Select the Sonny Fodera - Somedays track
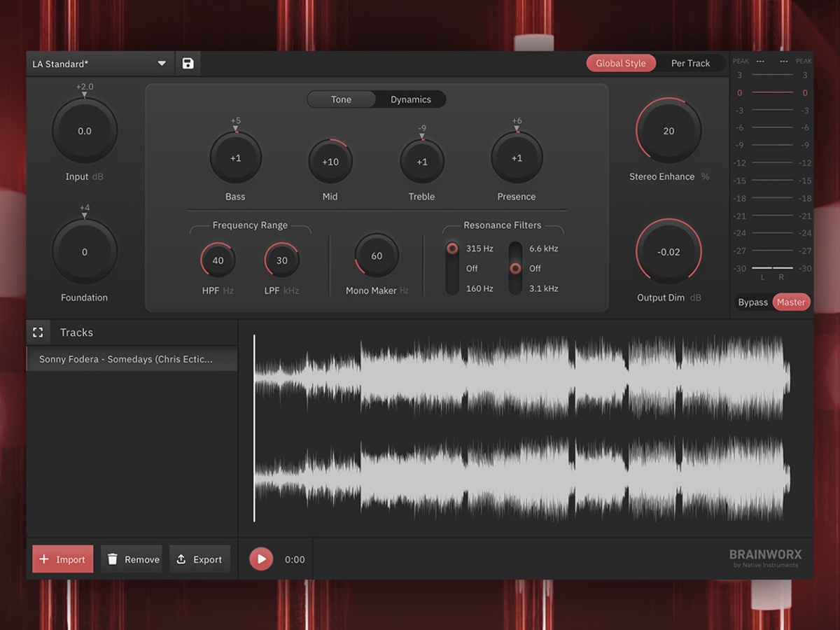 tap(132, 358)
